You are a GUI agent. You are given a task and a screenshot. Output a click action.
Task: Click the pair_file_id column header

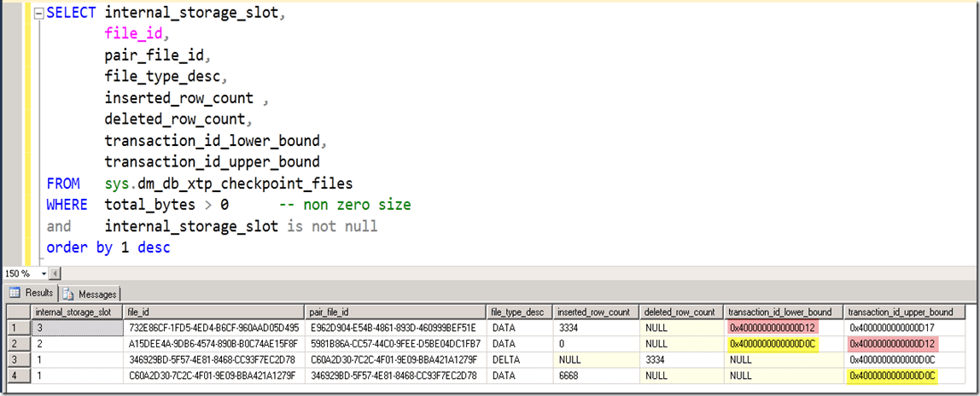tap(395, 312)
